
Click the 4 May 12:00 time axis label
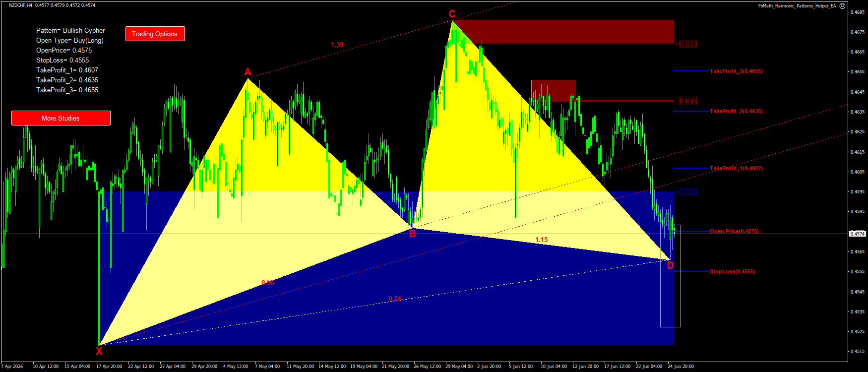tap(236, 367)
